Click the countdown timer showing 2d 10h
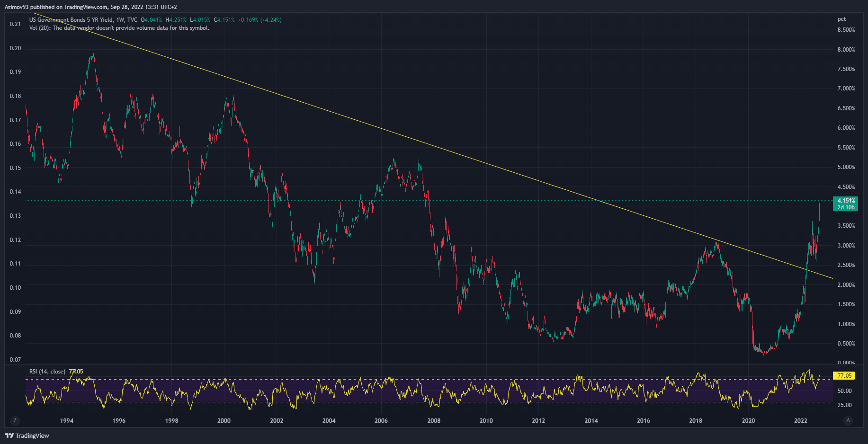Image resolution: width=868 pixels, height=444 pixels. pyautogui.click(x=846, y=207)
